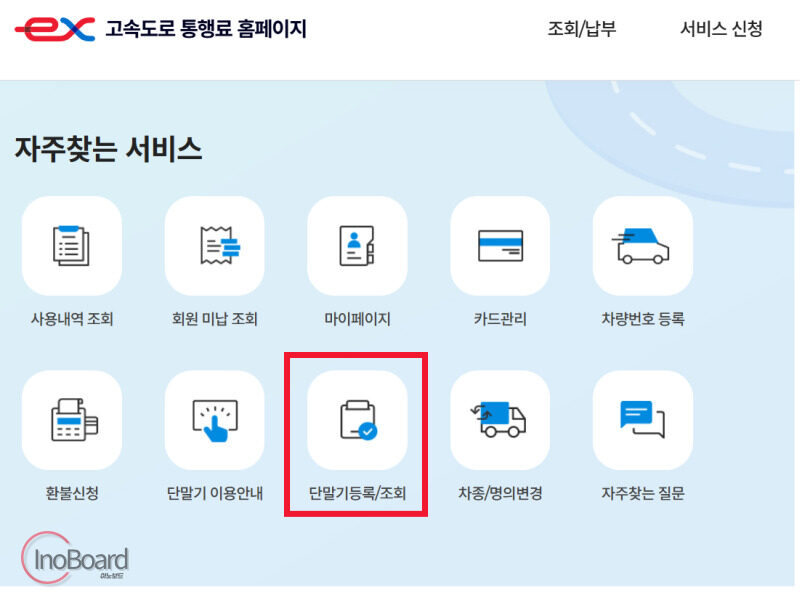Open the 사용내역 조회 document icon

pos(72,246)
